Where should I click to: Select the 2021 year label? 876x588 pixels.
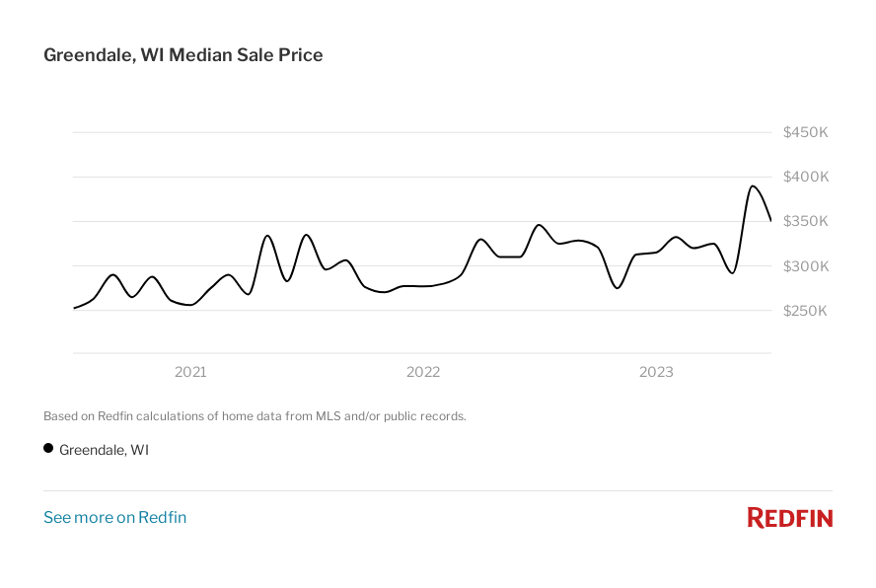[190, 372]
